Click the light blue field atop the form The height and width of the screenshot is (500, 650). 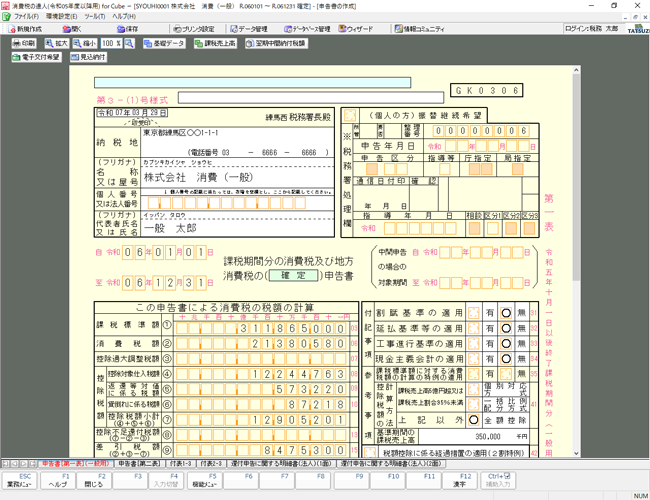click(x=252, y=83)
